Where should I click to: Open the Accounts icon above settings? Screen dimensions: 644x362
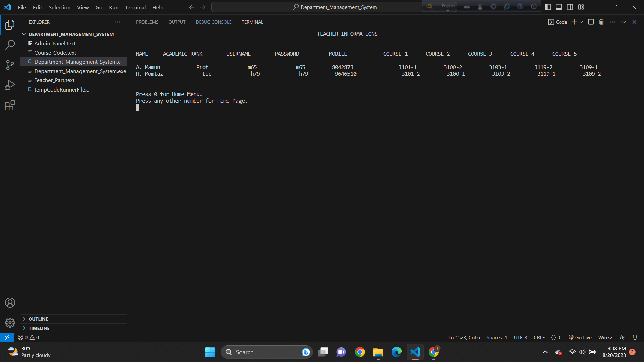tap(10, 302)
